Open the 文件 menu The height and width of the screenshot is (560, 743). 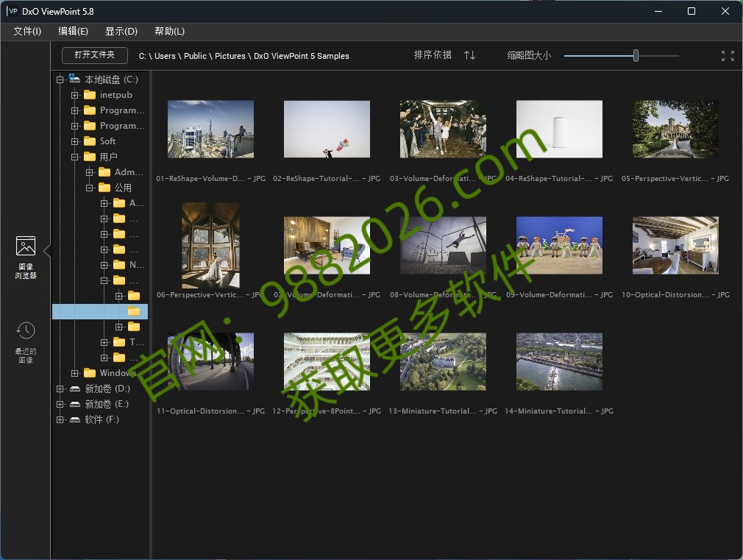27,32
